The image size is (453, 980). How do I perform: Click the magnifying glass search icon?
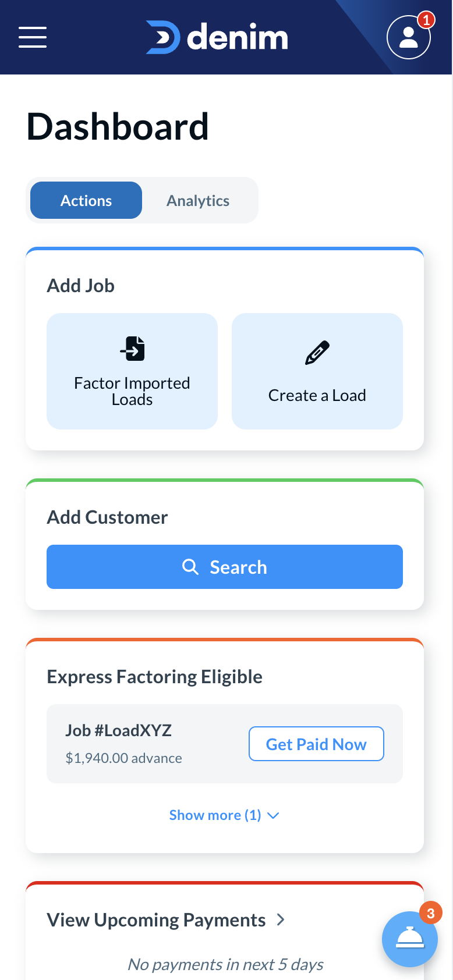[x=190, y=567]
